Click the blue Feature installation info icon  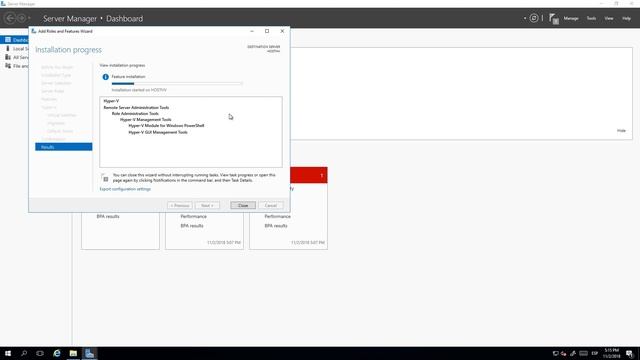[105, 77]
